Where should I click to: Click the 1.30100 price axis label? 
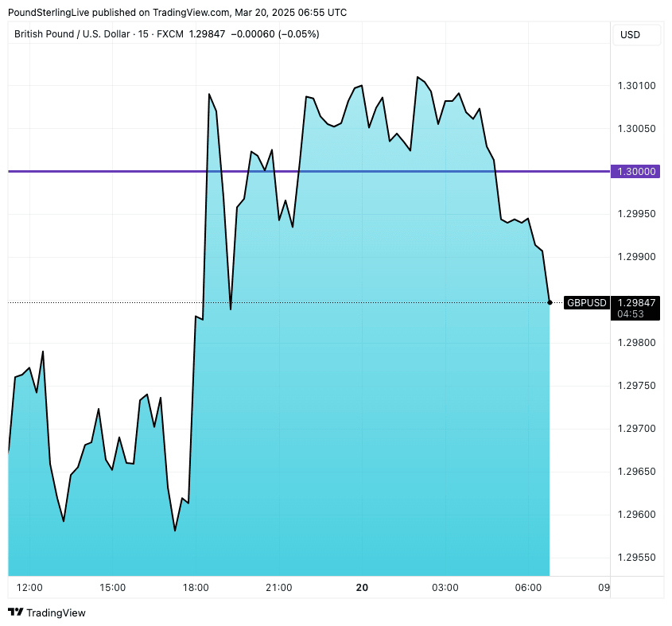coord(635,86)
